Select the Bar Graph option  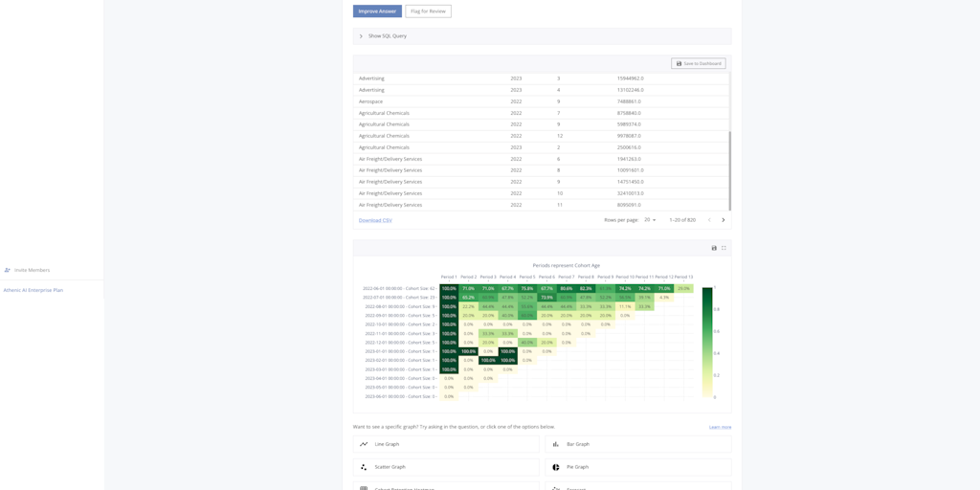tap(638, 444)
